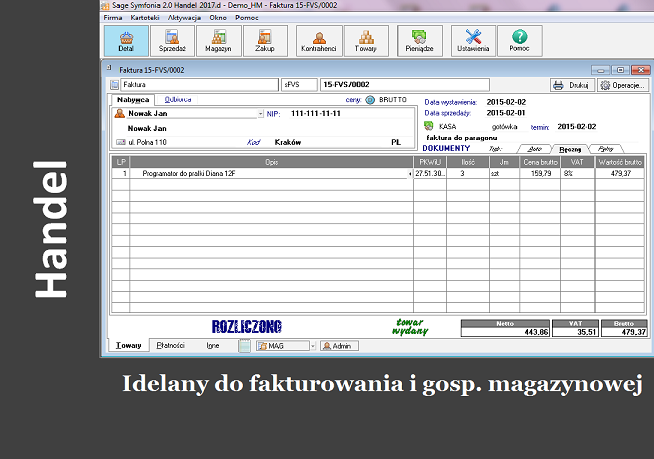The height and width of the screenshot is (459, 654).
Task: Switch to the Nabywca tab
Action: [x=133, y=100]
